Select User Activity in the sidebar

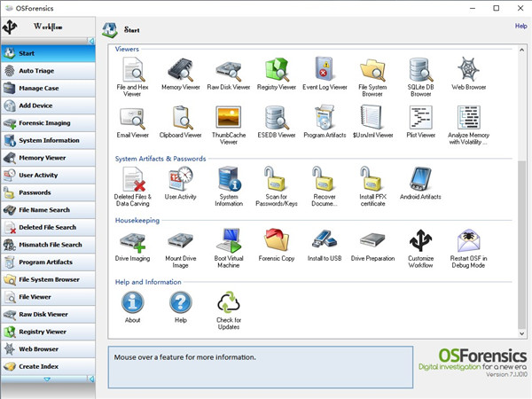48,175
